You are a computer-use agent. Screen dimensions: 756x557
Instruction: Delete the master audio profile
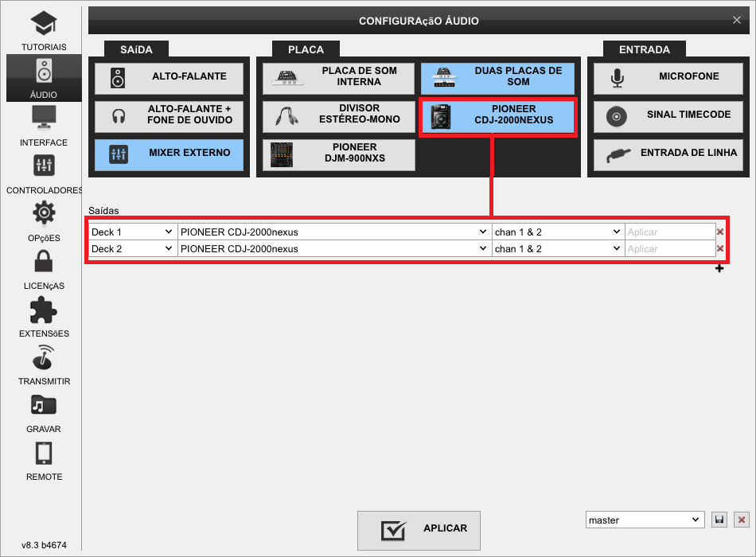pyautogui.click(x=742, y=520)
